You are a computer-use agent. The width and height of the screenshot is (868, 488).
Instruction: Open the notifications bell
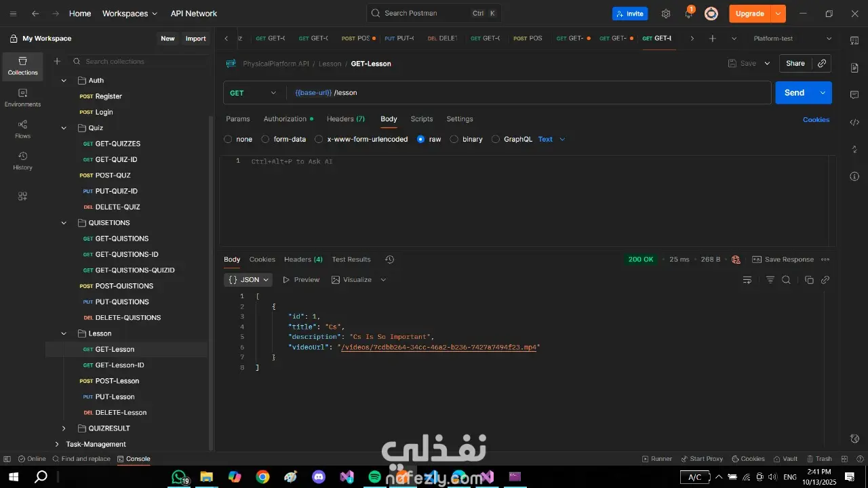tap(689, 14)
